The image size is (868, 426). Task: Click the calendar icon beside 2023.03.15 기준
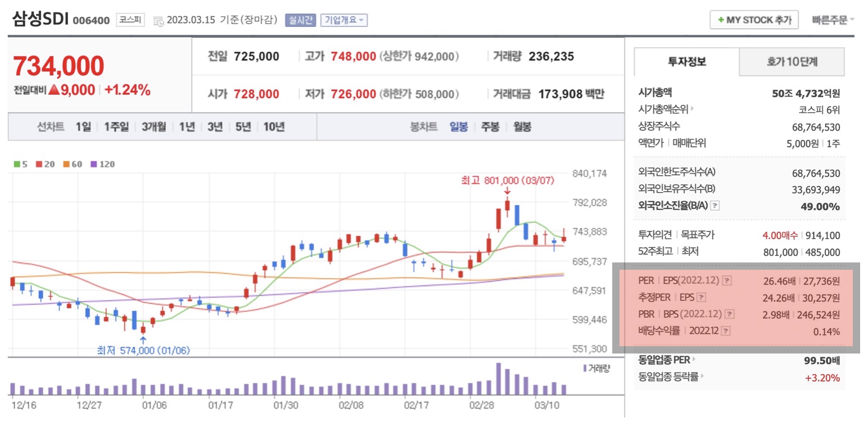pos(159,21)
